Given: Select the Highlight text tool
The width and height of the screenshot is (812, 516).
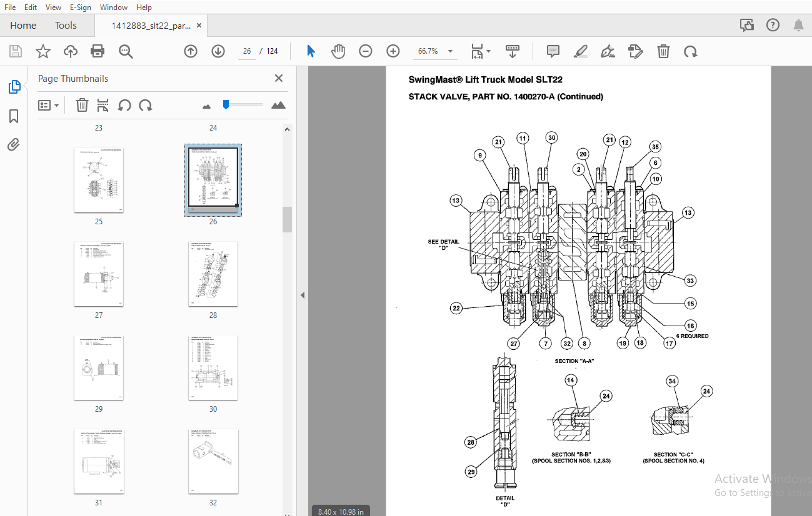Looking at the screenshot, I should (580, 51).
